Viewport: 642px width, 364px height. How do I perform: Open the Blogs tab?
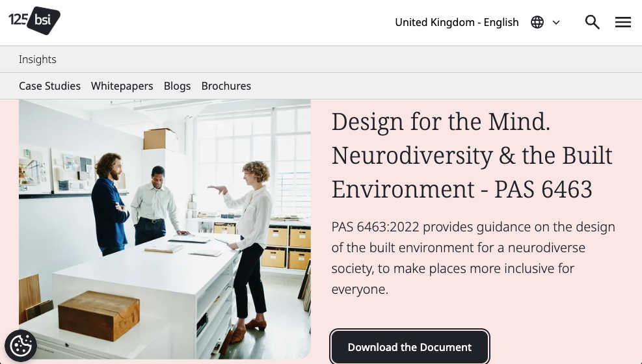pos(178,86)
